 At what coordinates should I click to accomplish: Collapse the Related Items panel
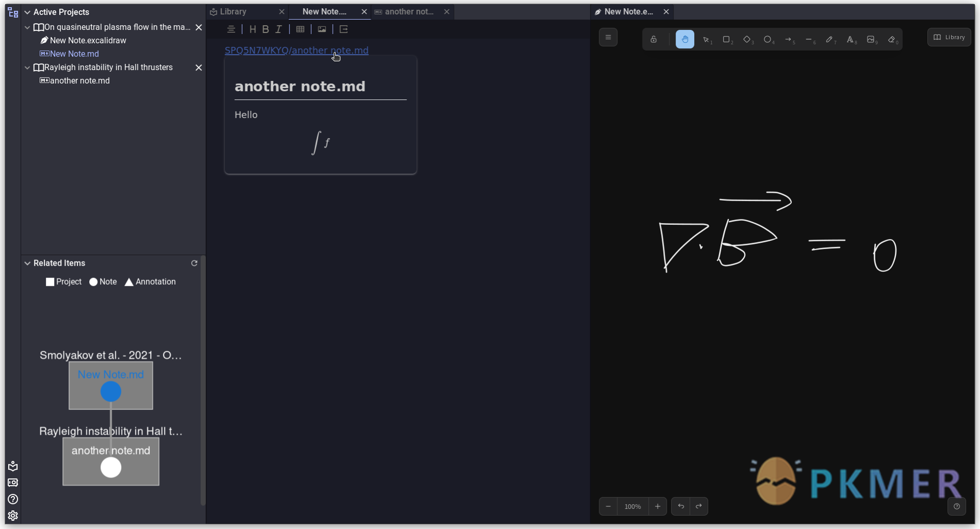(x=27, y=263)
